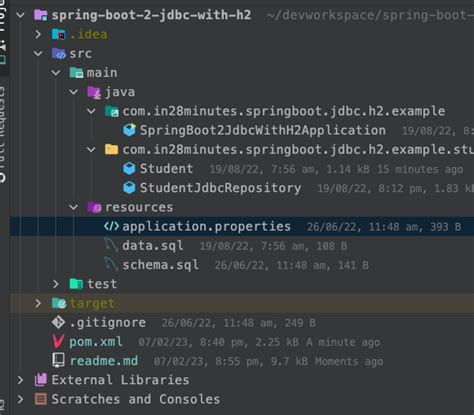474x415 pixels.
Task: Select Scratches and Consoles node label
Action: tap(136, 399)
